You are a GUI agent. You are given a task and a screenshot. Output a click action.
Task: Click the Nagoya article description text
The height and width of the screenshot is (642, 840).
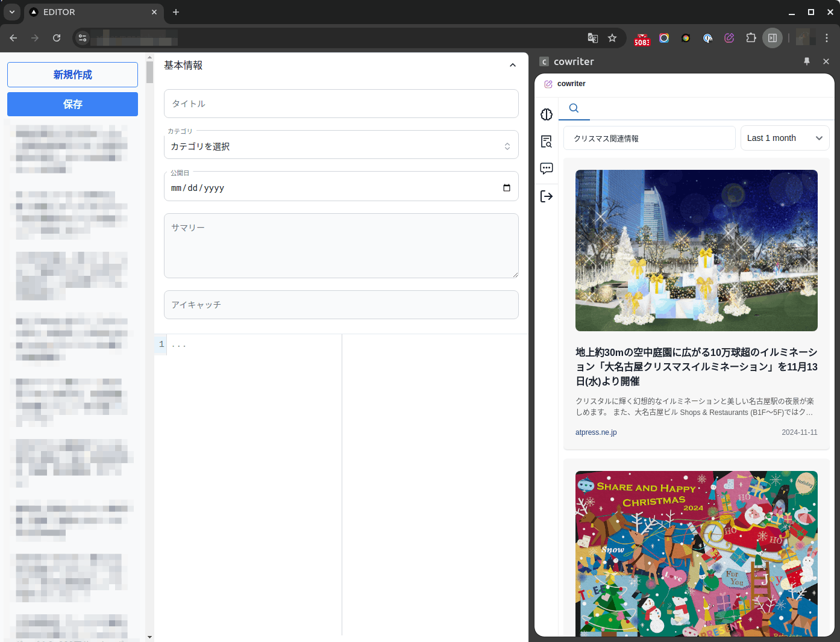[x=695, y=407]
